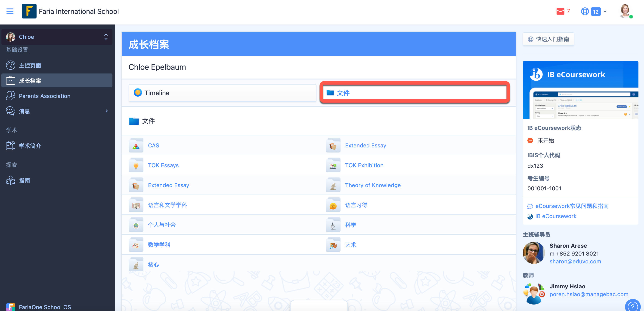Select 成长档案 in the sidebar

coord(57,81)
